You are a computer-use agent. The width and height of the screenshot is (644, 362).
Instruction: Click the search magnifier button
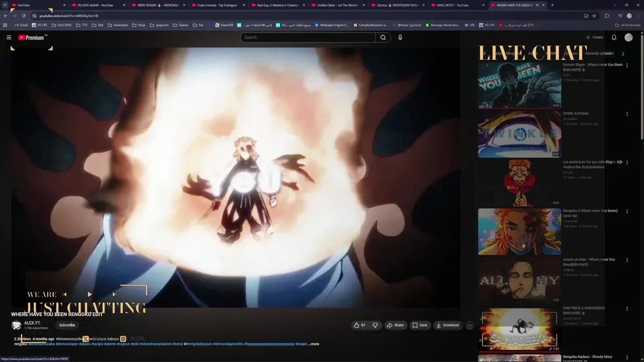383,37
